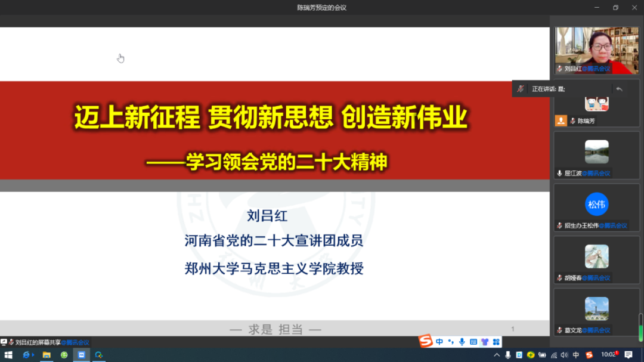Toggle the muted microphone in the speaking bar
This screenshot has height=362, width=644.
tap(521, 89)
